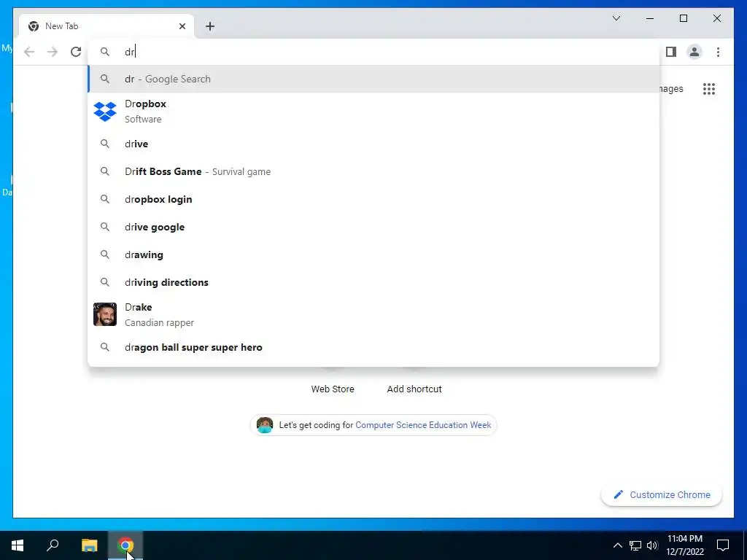The image size is (747, 560).
Task: Click the omnibox magnifier icon
Action: (105, 52)
